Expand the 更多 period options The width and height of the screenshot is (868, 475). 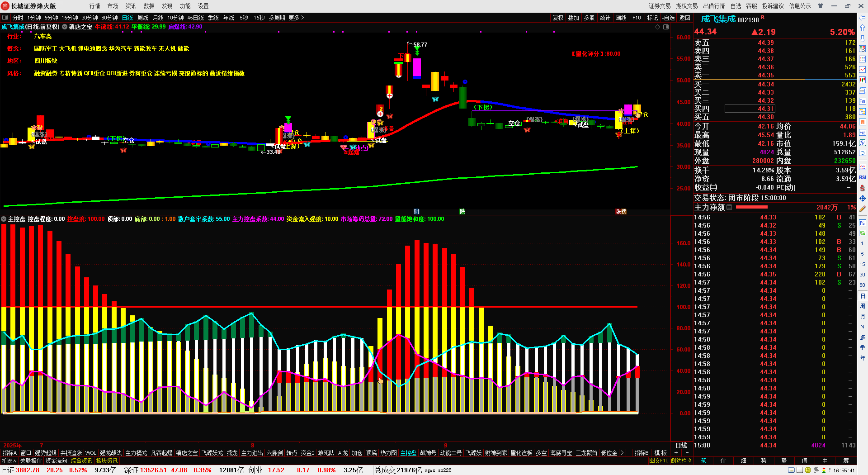pyautogui.click(x=296, y=18)
